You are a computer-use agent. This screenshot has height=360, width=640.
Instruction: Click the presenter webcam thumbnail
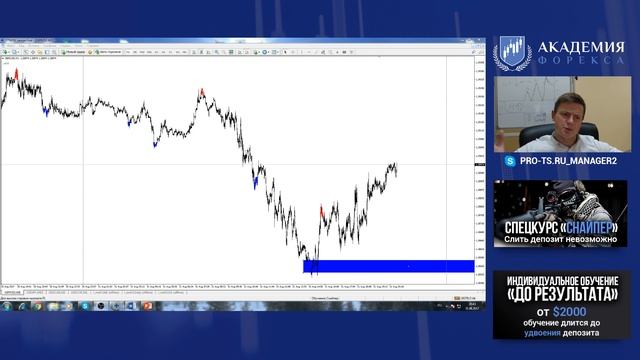[x=562, y=114]
